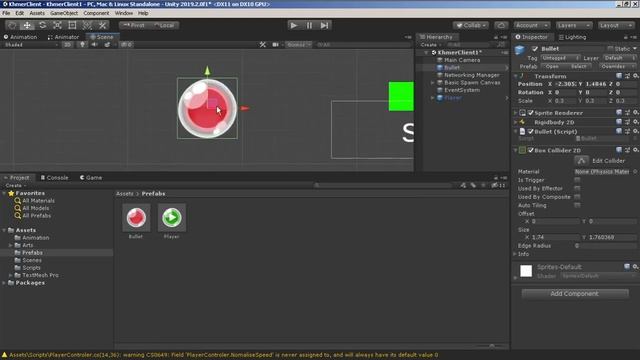Click the prefab Open button
This screenshot has height=360, width=640.
pos(552,66)
